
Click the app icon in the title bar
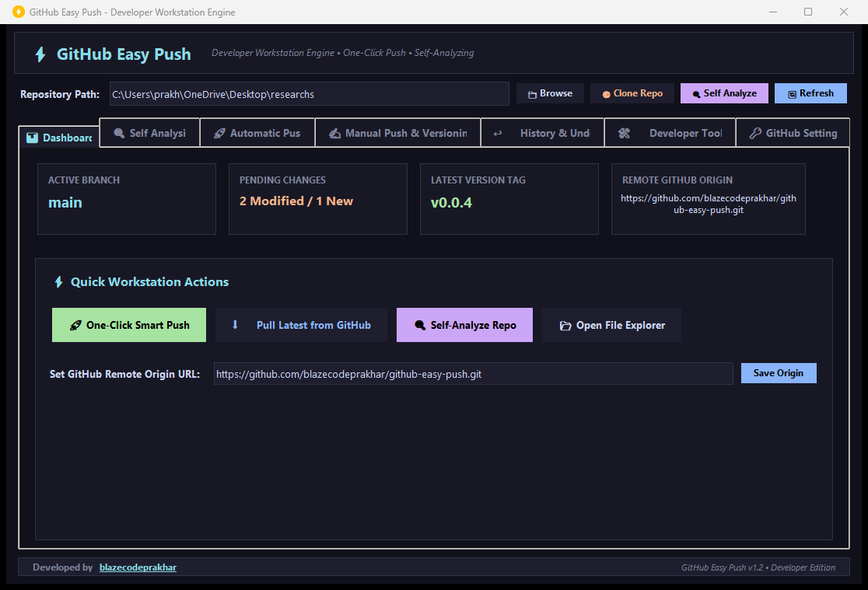point(19,12)
